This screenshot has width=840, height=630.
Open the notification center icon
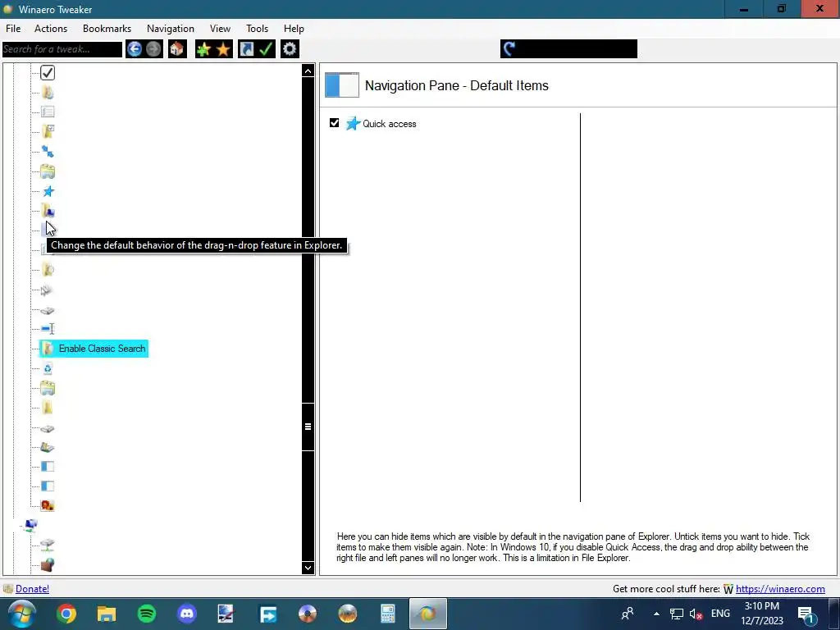pos(806,614)
